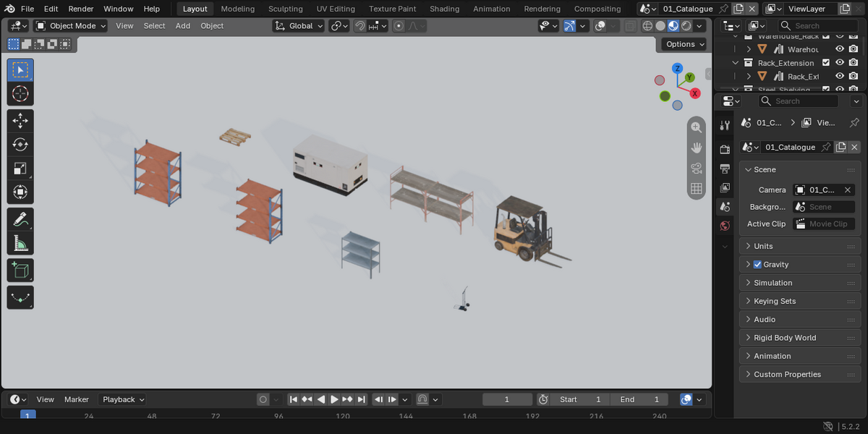Toggle Gravity checkbox
Image resolution: width=868 pixels, height=434 pixels.
(757, 265)
